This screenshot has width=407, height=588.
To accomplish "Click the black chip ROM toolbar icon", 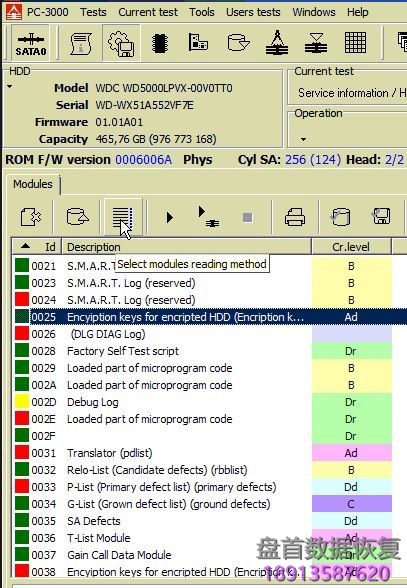I will tap(160, 43).
